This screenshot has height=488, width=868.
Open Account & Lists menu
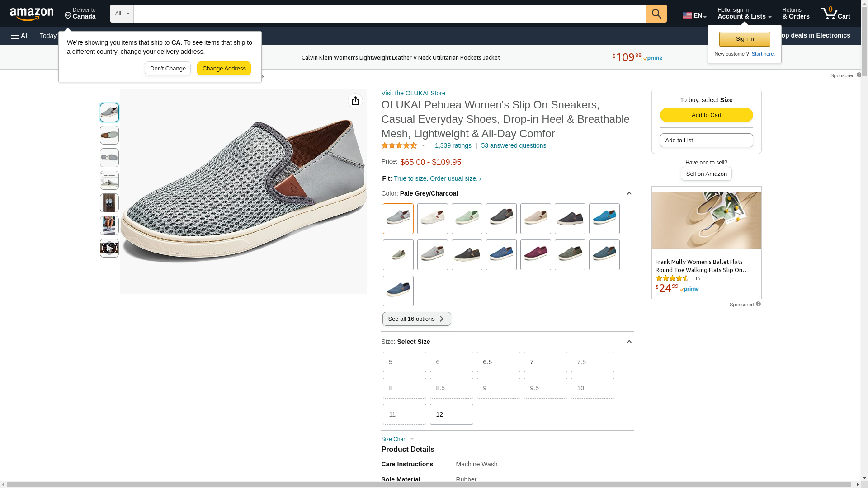[744, 14]
